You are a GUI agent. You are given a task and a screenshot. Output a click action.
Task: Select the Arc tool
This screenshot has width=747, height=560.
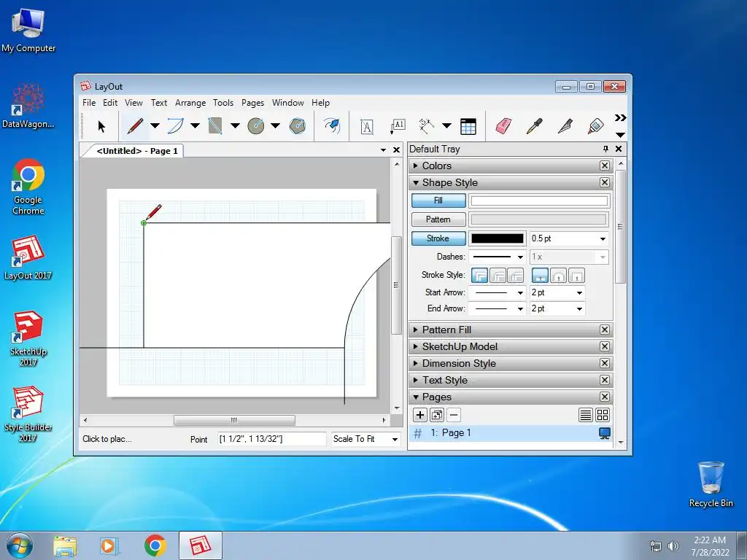(x=175, y=126)
